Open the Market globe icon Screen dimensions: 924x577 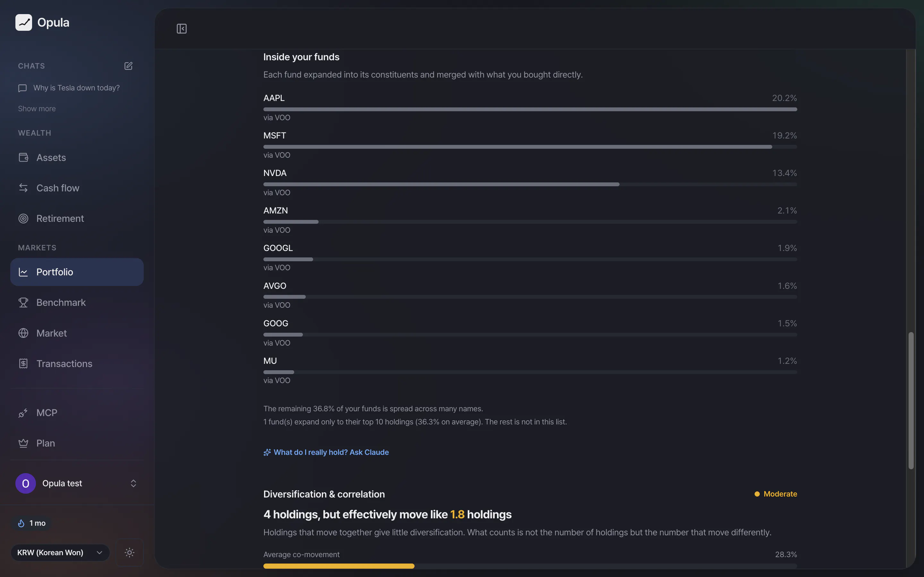click(x=23, y=333)
